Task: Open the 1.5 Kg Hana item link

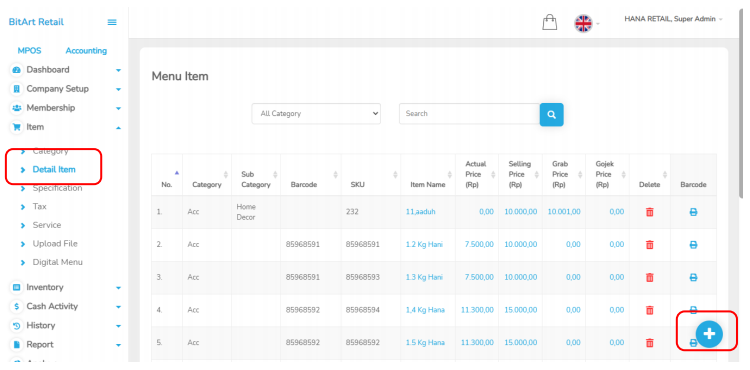Action: click(425, 343)
